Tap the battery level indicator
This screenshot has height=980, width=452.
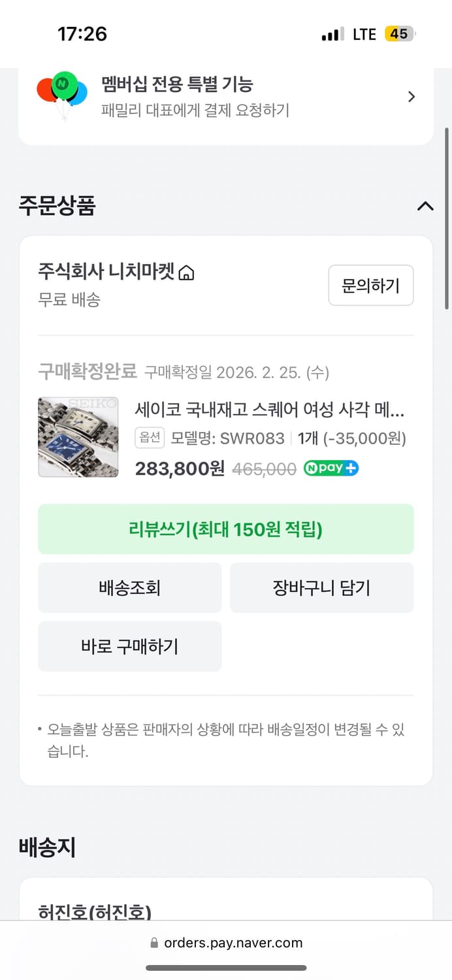tap(400, 33)
